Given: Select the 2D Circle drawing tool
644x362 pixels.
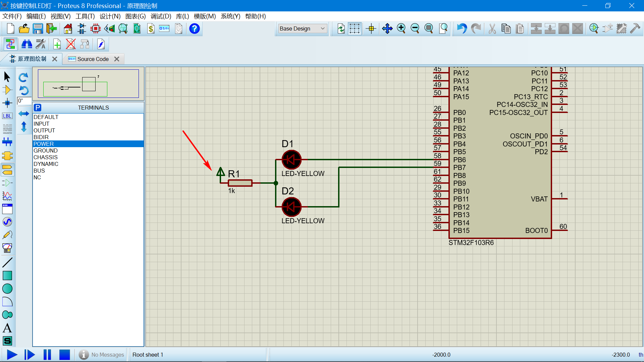Looking at the screenshot, I should [x=7, y=289].
